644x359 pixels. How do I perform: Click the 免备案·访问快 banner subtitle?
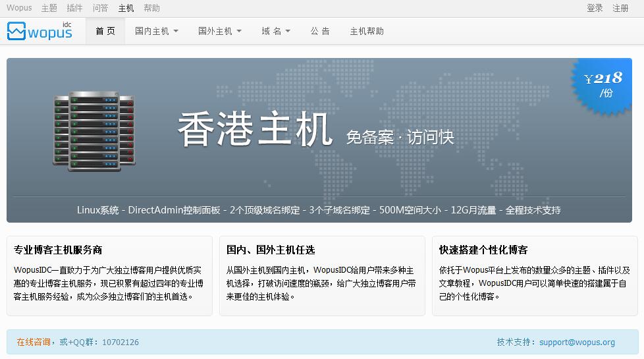(400, 137)
